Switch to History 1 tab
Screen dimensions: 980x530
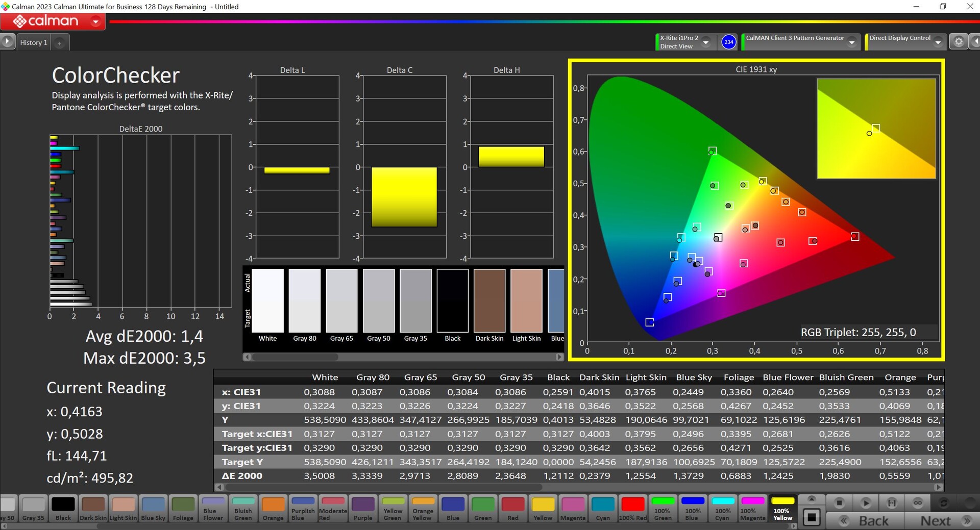click(34, 43)
